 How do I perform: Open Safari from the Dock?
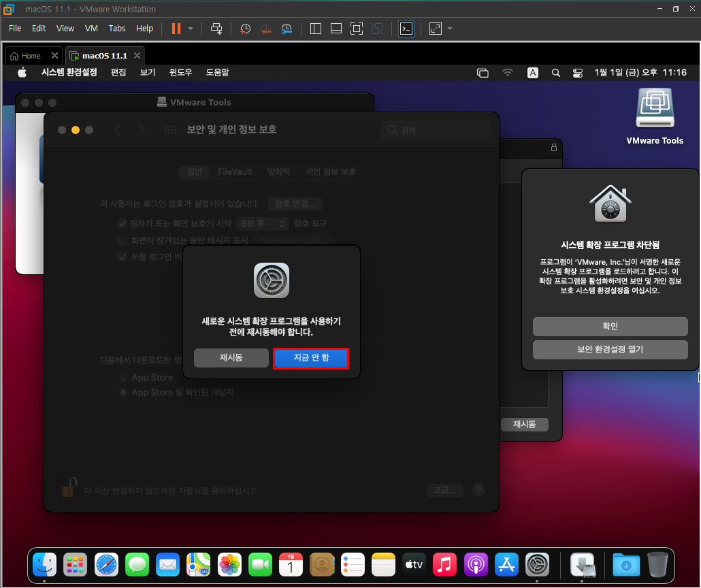coord(106,565)
